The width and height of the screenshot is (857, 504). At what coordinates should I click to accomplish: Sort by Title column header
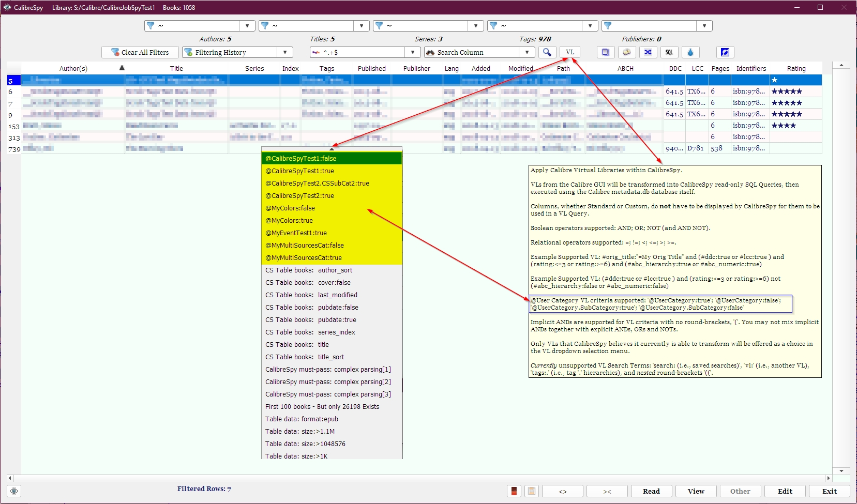[x=176, y=68]
